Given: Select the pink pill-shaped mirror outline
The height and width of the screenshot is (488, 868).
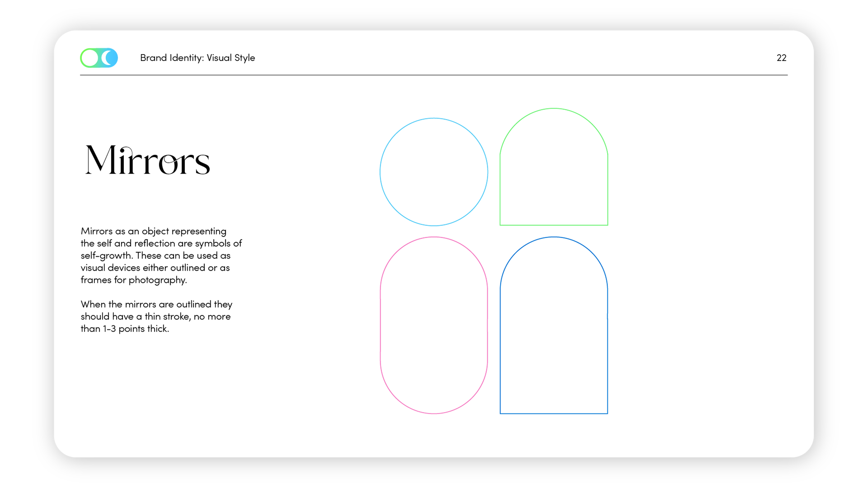Looking at the screenshot, I should click(381, 325).
